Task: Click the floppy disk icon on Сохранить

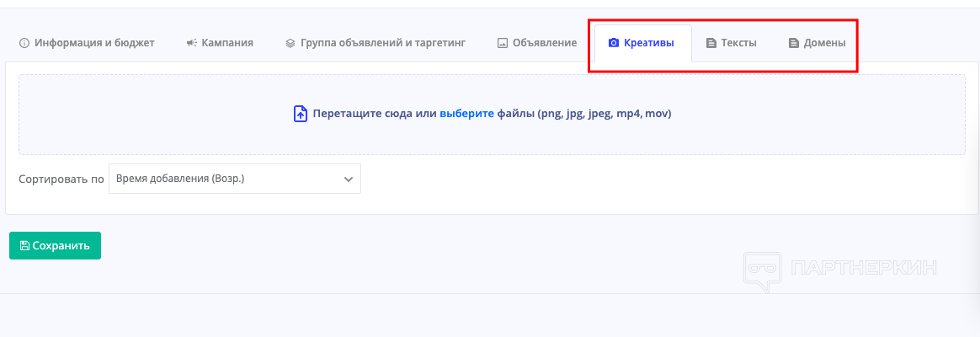Action: 24,246
